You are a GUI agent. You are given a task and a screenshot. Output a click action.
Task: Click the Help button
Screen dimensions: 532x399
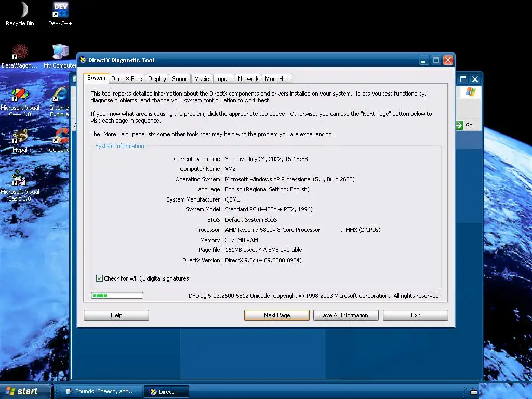(x=116, y=315)
